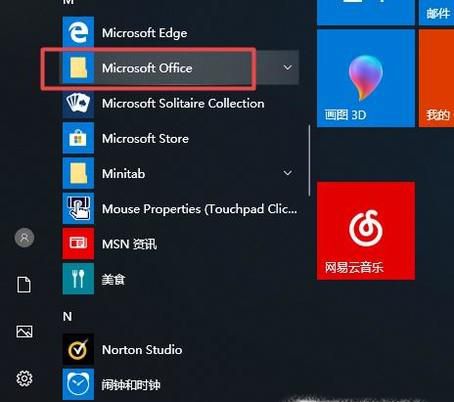Open the 画图 3D tile
Screen dimensions: 454x402
point(366,78)
